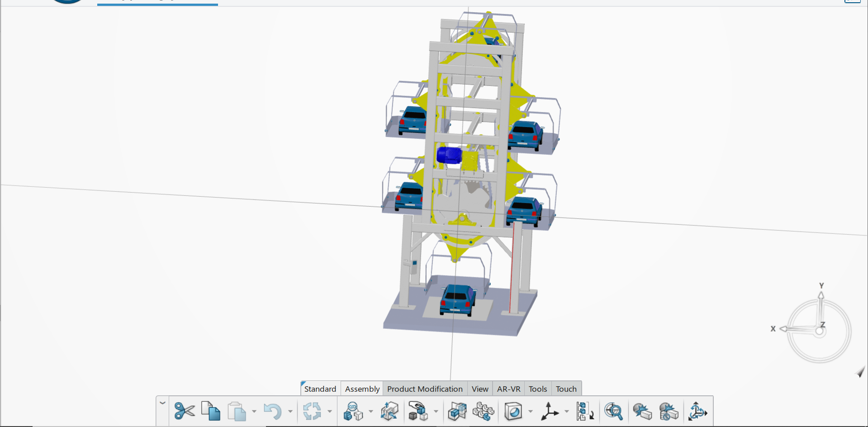868x427 pixels.
Task: Select the axis system icon
Action: (549, 412)
